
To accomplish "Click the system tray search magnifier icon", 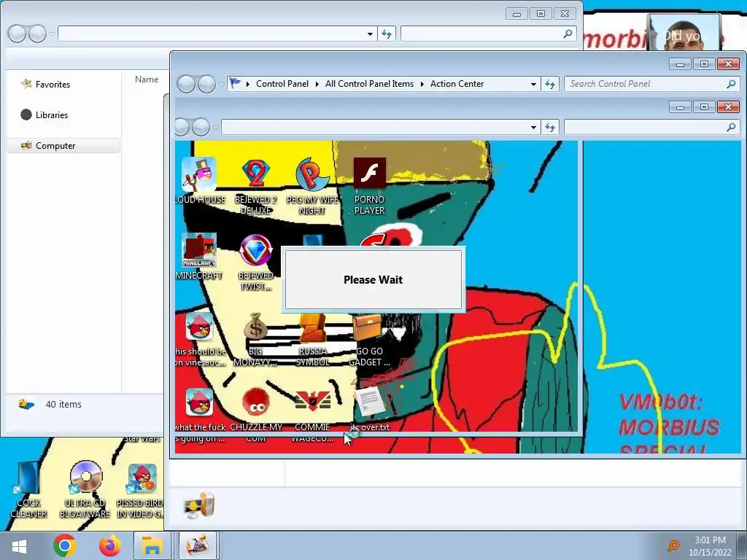I will point(673,545).
